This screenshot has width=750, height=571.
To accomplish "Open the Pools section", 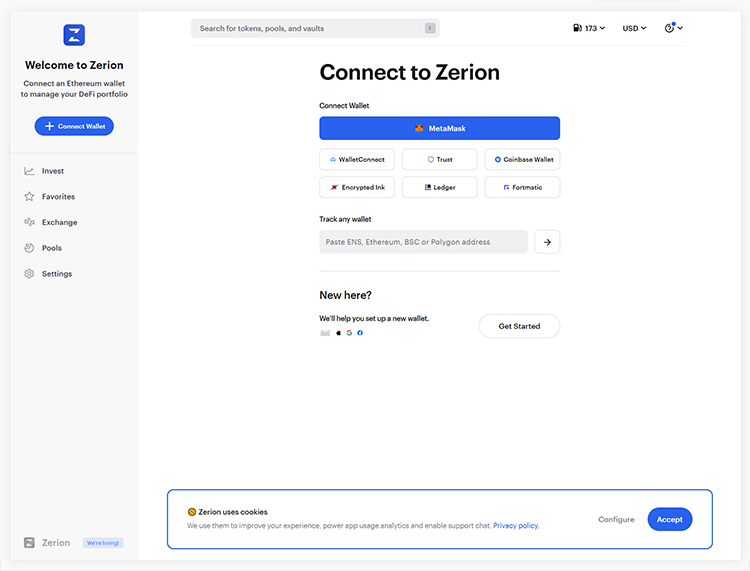I will [51, 248].
